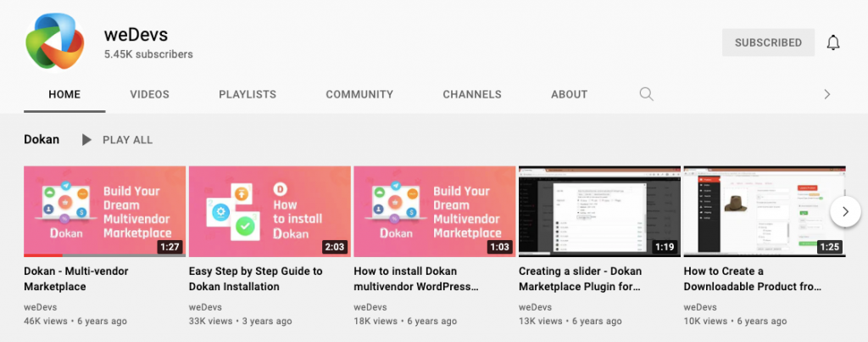Open the About tab
The height and width of the screenshot is (342, 868).
pyautogui.click(x=569, y=94)
